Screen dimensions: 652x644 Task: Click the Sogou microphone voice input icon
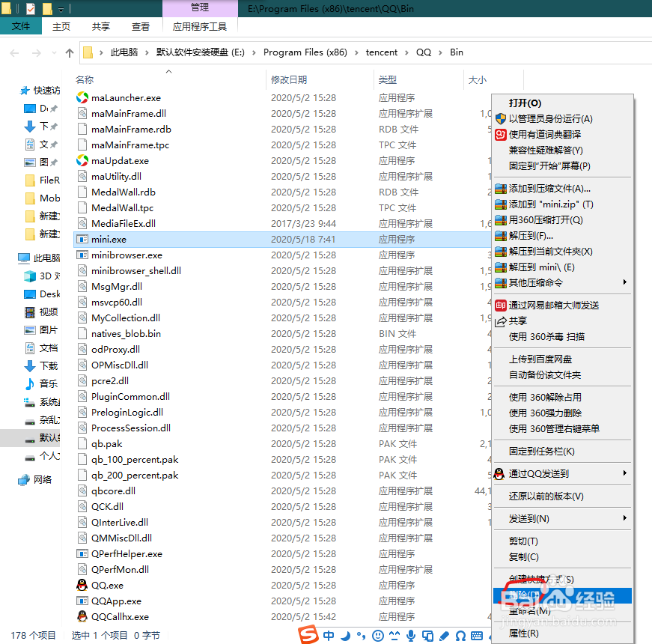click(411, 635)
